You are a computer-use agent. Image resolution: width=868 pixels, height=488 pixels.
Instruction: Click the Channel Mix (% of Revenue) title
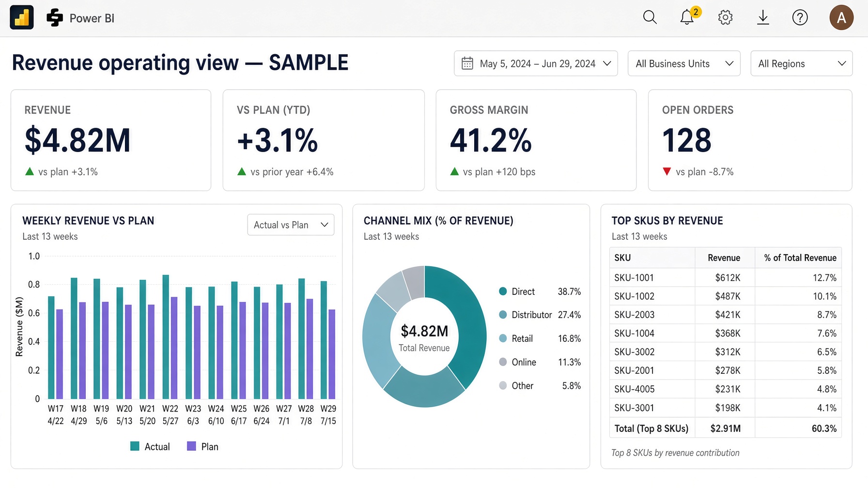pos(438,221)
